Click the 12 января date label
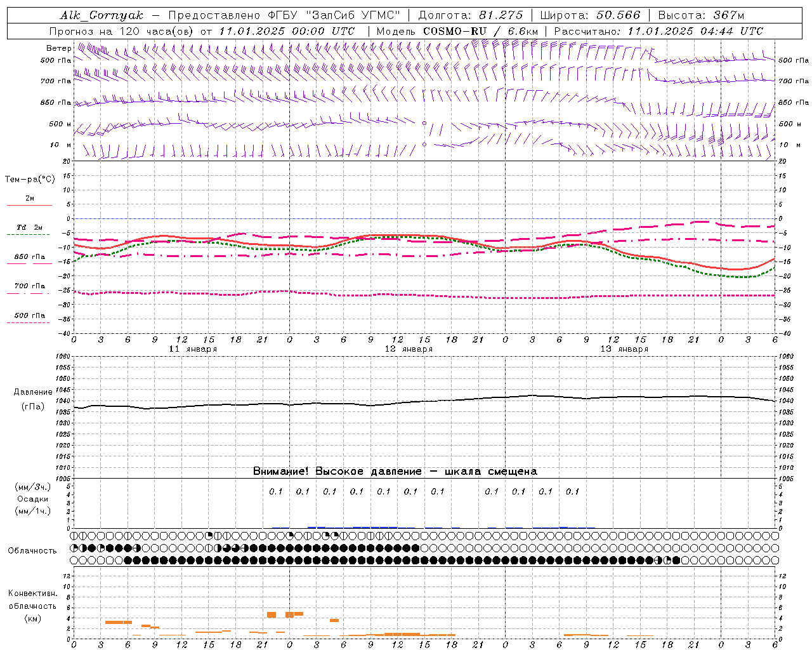Viewport: 812px width, 650px height. click(409, 349)
